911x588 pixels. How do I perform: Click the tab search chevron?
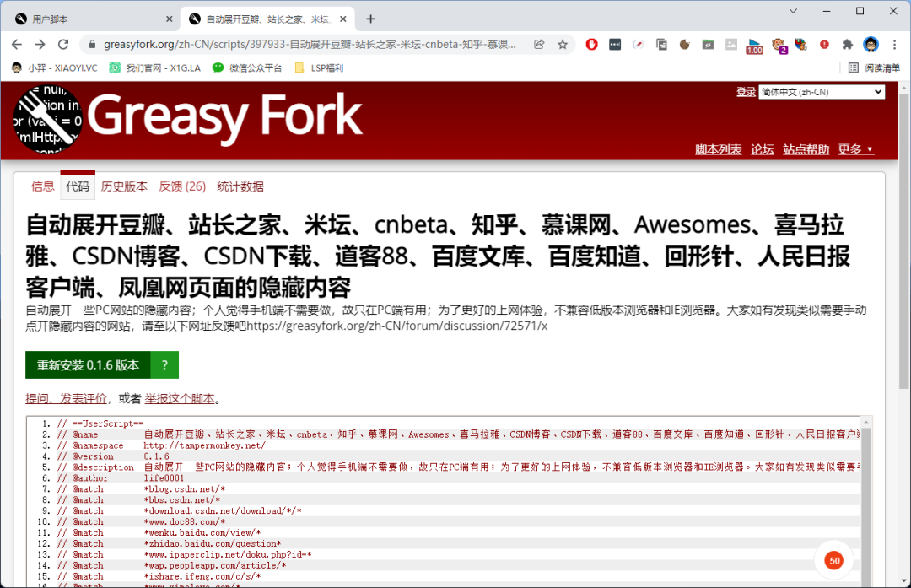(x=793, y=11)
